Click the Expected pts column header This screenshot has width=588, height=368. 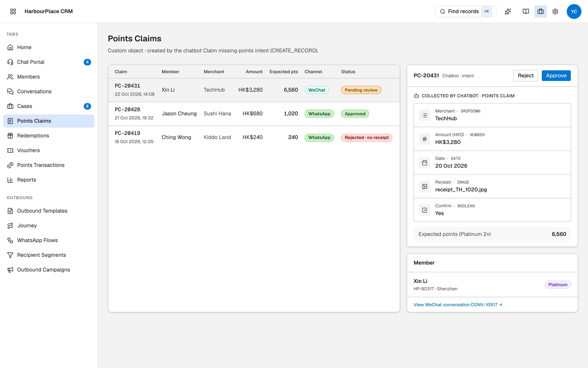284,72
